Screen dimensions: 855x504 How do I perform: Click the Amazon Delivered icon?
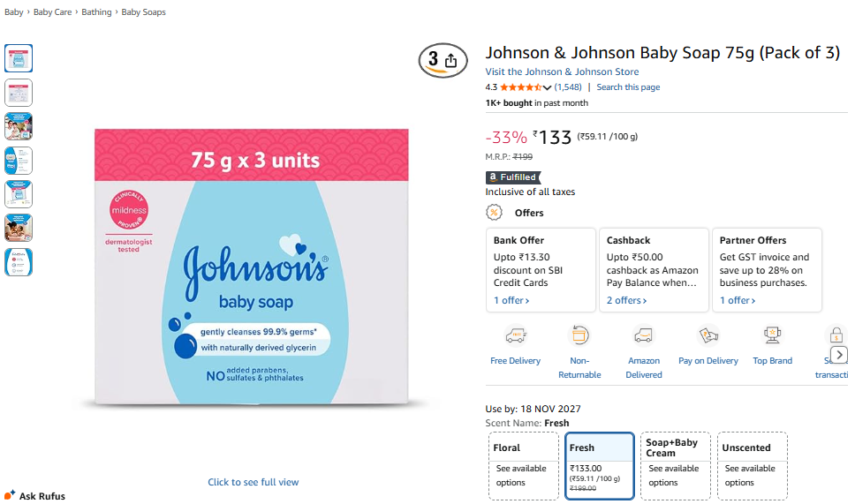pyautogui.click(x=643, y=335)
